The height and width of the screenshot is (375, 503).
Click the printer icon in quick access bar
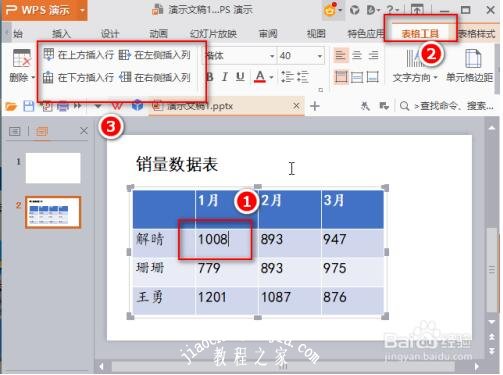click(x=62, y=106)
